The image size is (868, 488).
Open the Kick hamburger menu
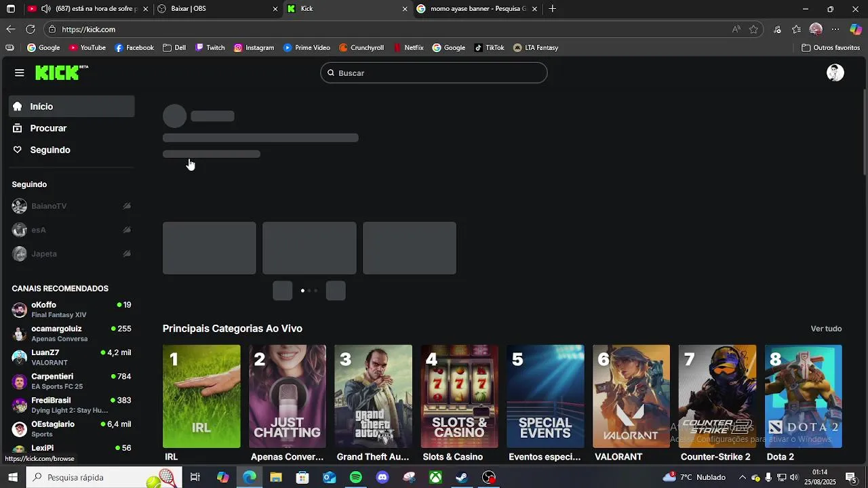pyautogui.click(x=20, y=73)
